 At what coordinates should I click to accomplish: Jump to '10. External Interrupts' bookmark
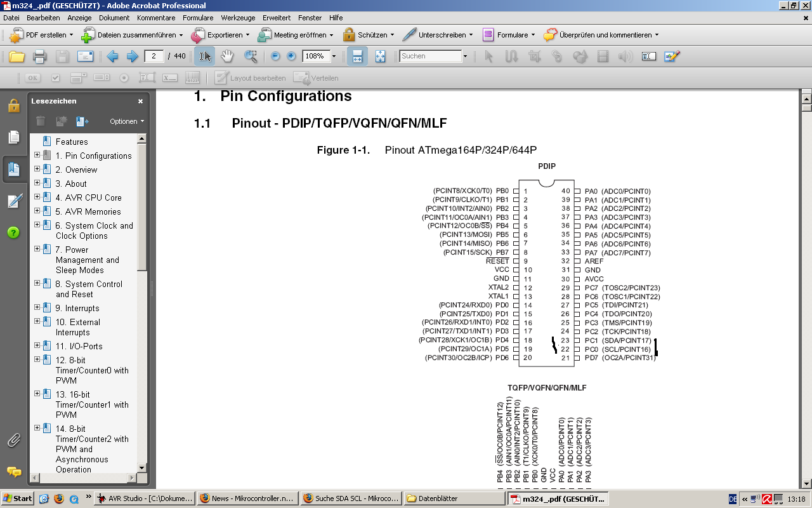[x=78, y=327]
